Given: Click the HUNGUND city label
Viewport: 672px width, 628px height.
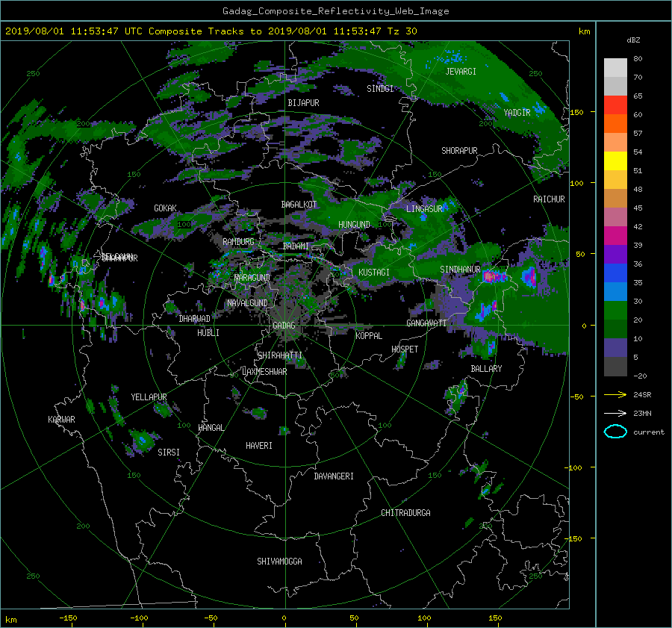Looking at the screenshot, I should 354,225.
